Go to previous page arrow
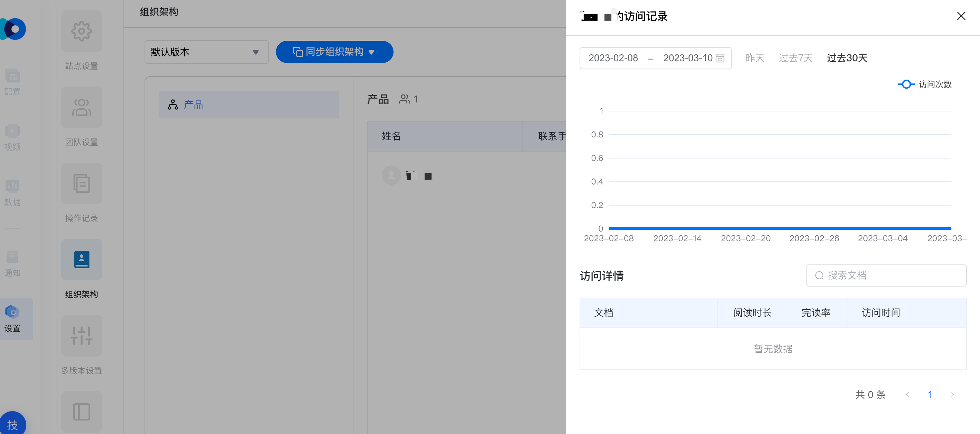Image resolution: width=980 pixels, height=434 pixels. [x=908, y=395]
